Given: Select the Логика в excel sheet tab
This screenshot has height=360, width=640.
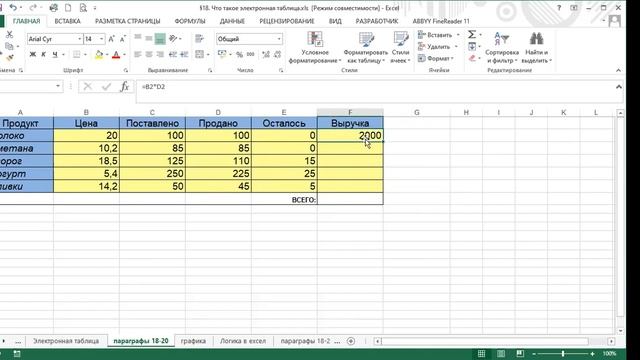Looking at the screenshot, I should point(243,341).
